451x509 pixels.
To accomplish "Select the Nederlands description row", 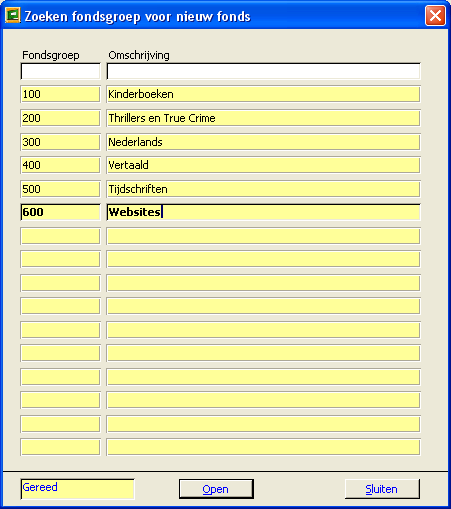I will [x=263, y=142].
